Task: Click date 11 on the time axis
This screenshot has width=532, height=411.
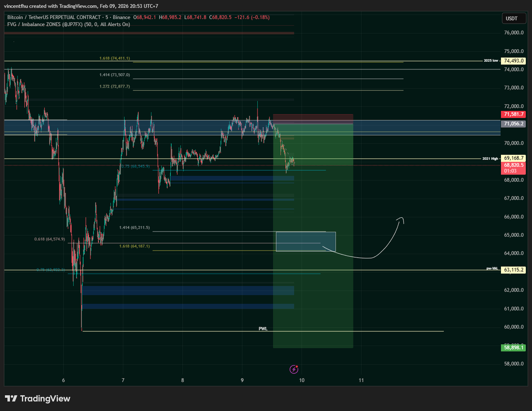Action: pyautogui.click(x=361, y=380)
